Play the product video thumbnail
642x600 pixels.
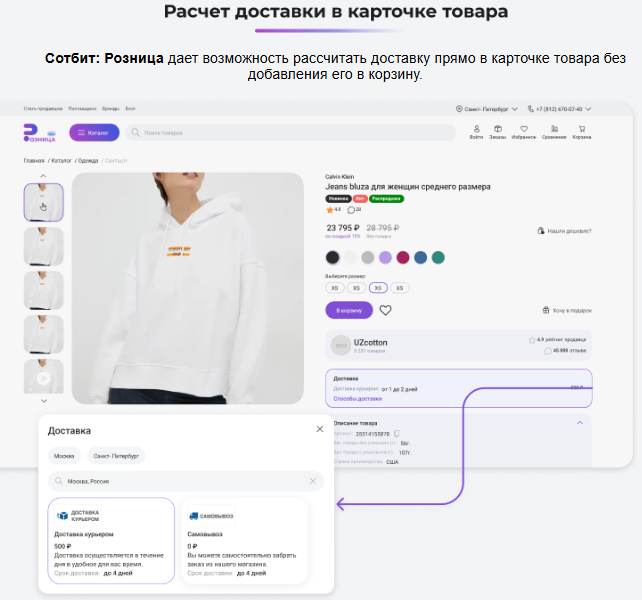[x=43, y=377]
